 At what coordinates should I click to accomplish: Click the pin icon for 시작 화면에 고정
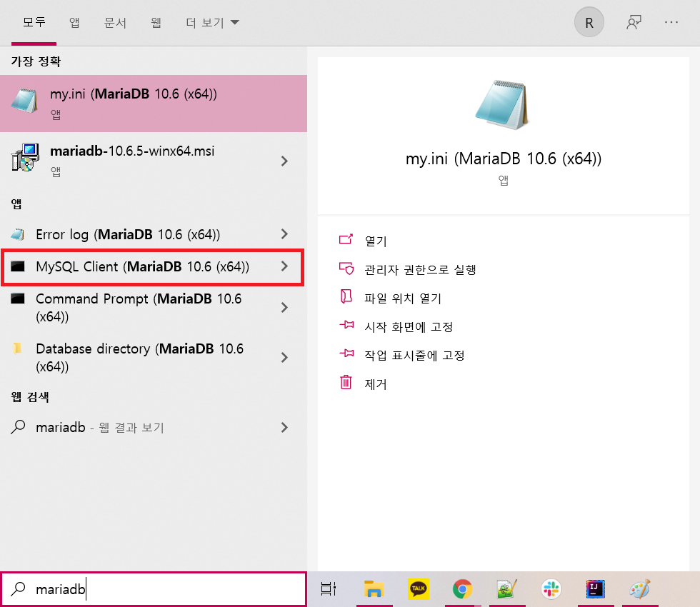click(x=346, y=324)
